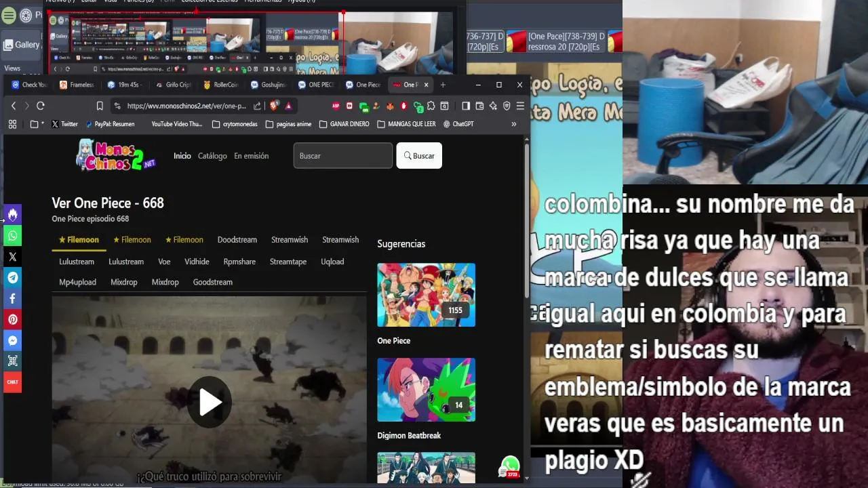Switch to the 19m 45s tab
The height and width of the screenshot is (488, 868).
click(124, 85)
